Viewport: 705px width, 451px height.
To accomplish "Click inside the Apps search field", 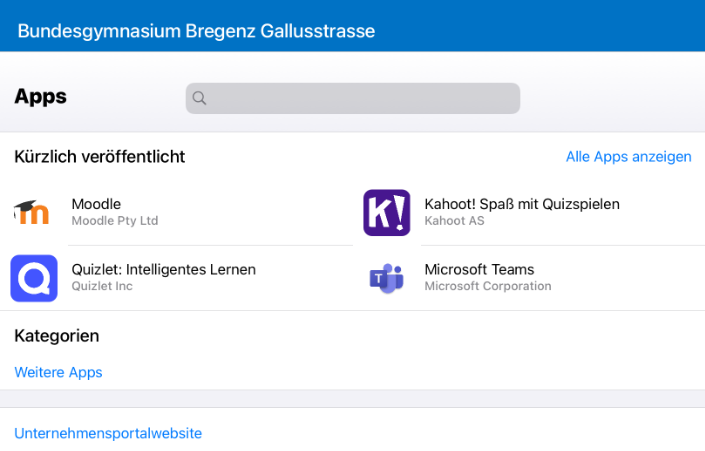I will [x=360, y=98].
